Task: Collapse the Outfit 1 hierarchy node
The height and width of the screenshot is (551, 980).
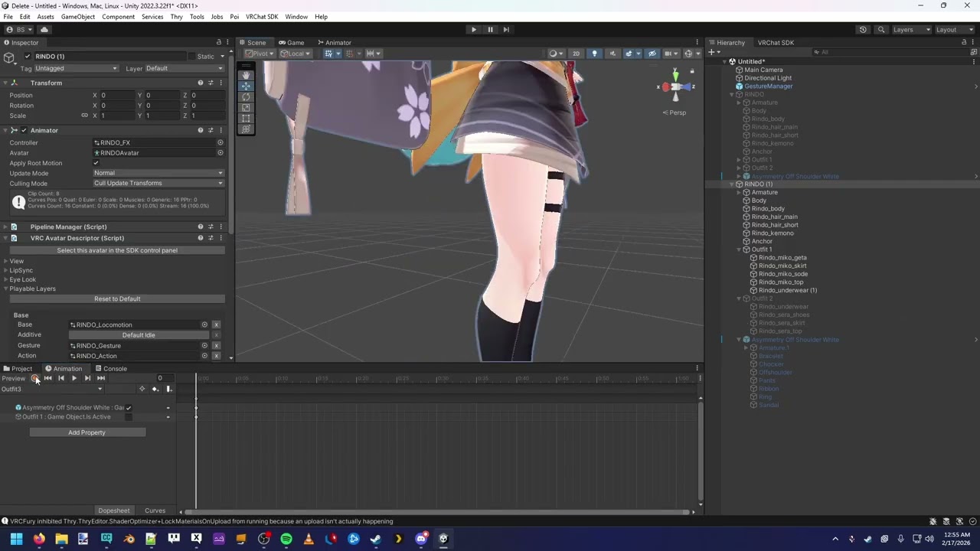Action: (738, 249)
